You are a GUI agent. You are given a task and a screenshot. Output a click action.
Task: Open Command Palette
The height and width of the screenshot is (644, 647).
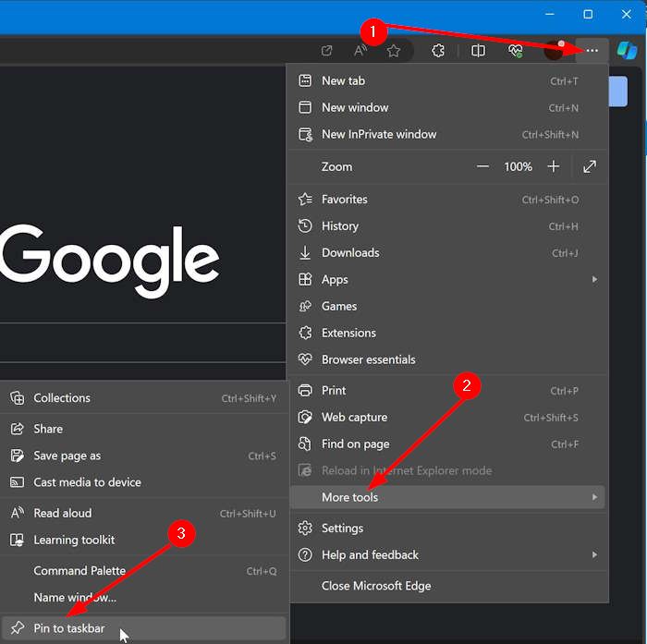143,571
